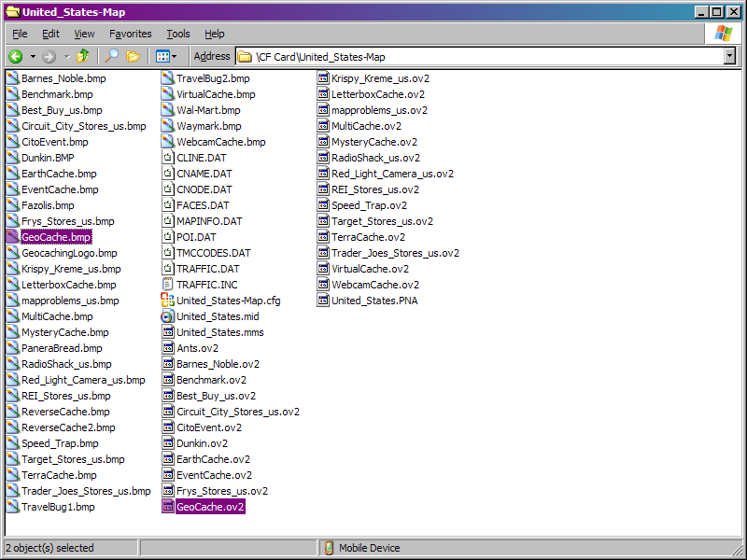Open the Favorites menu
This screenshot has height=560, width=747.
pos(130,34)
